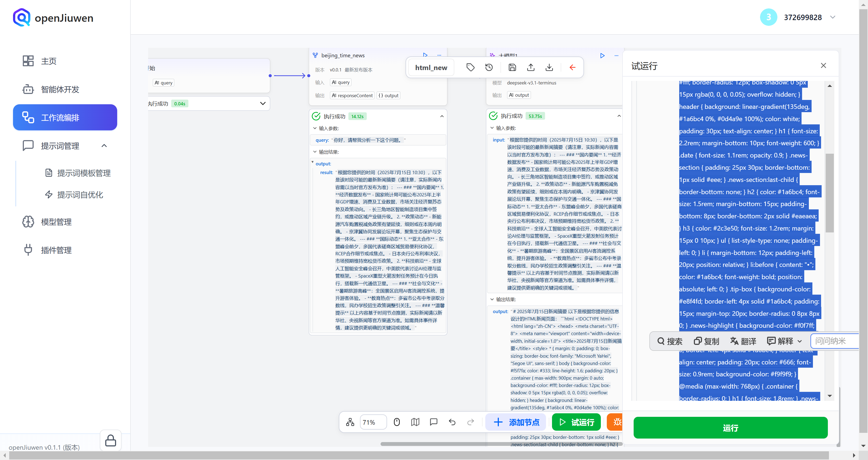Open 模型管理 in the sidebar

click(56, 222)
